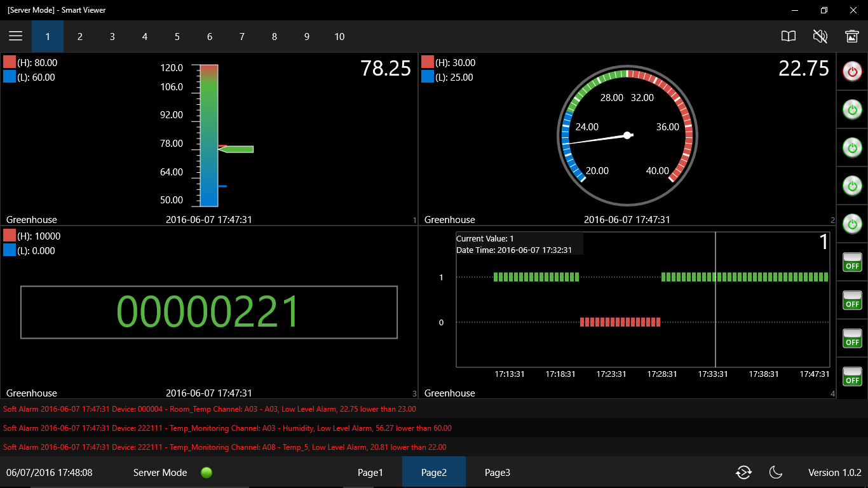Select screen tab 5
This screenshot has height=488, width=868.
tap(177, 36)
